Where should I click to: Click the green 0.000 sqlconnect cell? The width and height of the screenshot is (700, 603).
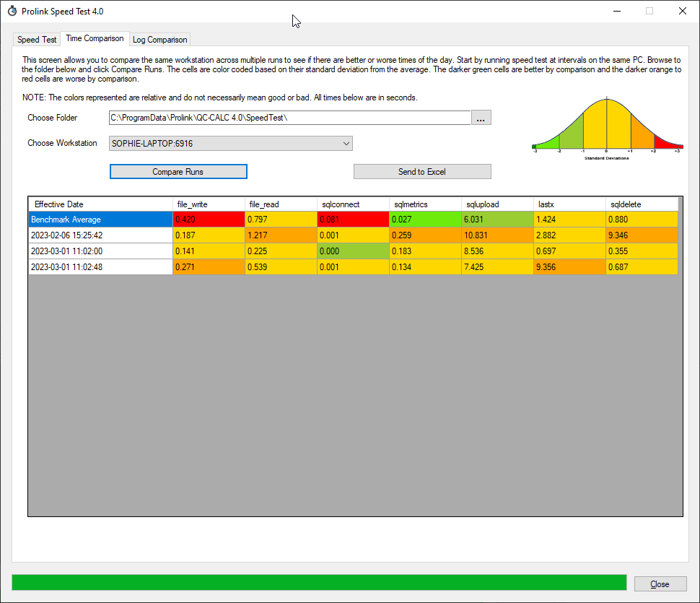pos(353,251)
